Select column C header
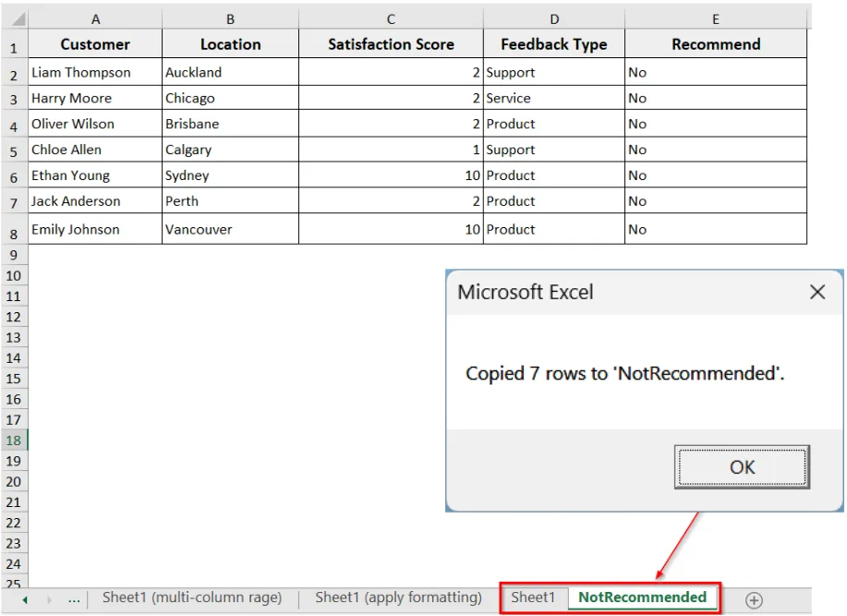 [x=391, y=19]
